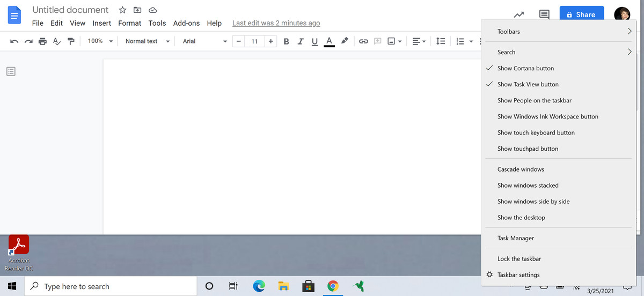Select the Paint format roller tool

tap(71, 41)
